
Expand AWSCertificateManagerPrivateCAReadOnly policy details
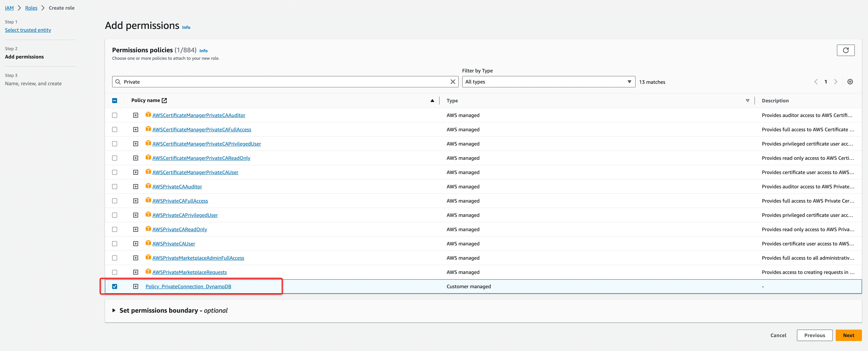click(136, 158)
